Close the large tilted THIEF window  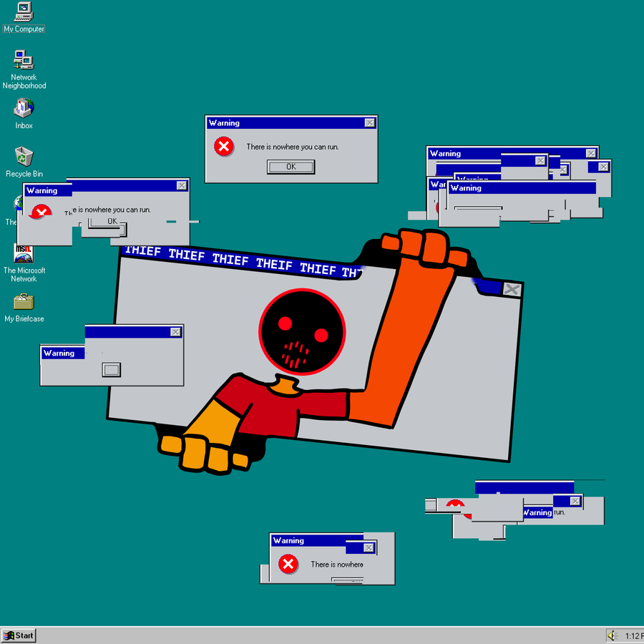click(x=512, y=289)
